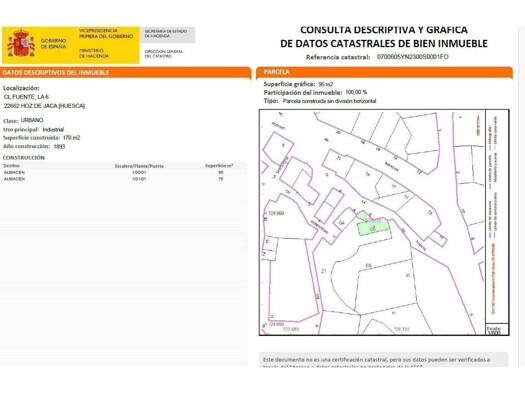
Task: Click the red north arrow on the map
Action: point(478,125)
